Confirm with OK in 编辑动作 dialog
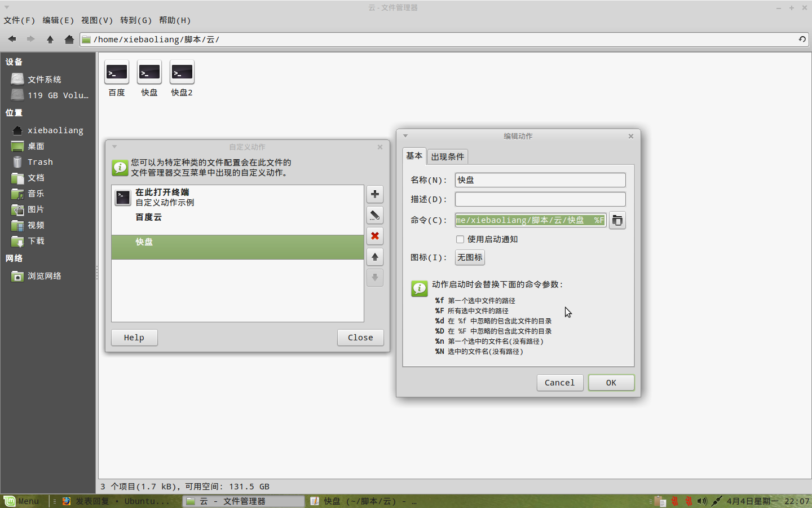The image size is (812, 508). (611, 383)
